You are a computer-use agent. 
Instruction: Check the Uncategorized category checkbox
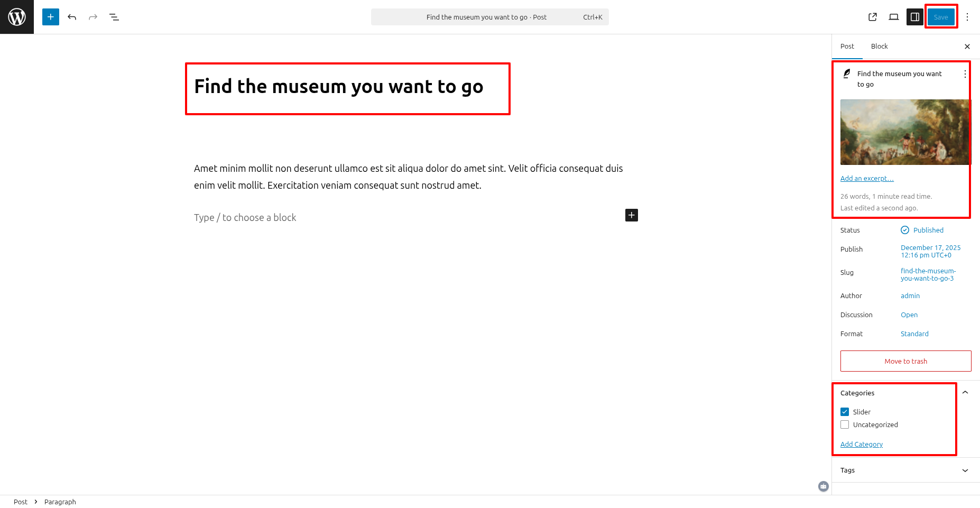[x=845, y=424]
